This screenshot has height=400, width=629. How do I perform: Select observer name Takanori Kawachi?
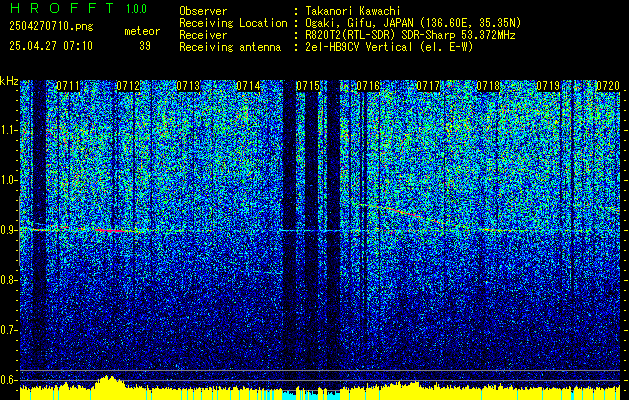[353, 11]
